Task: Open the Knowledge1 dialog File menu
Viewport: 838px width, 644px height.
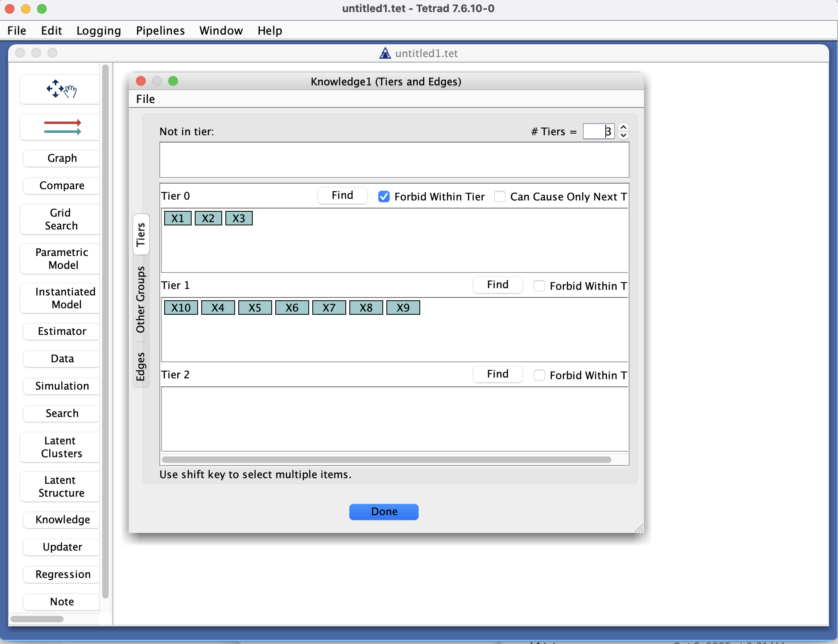Action: coord(145,99)
